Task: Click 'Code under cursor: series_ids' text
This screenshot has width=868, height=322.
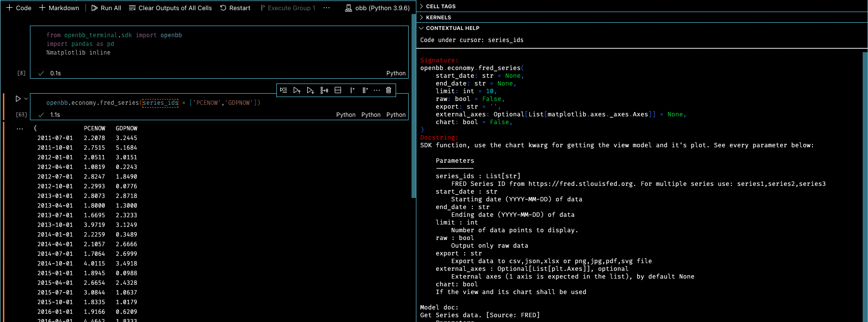Action: tap(472, 40)
